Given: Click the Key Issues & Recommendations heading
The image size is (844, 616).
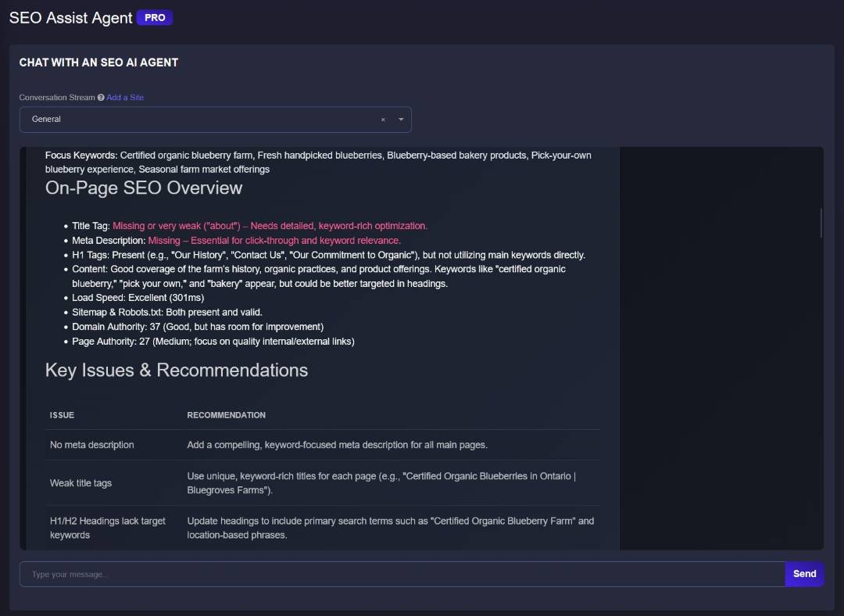Looking at the screenshot, I should click(x=177, y=370).
